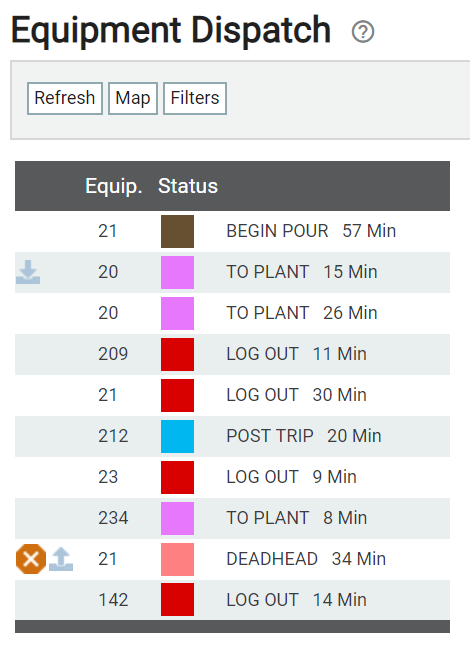
Task: Open the Filters button
Action: (x=195, y=98)
